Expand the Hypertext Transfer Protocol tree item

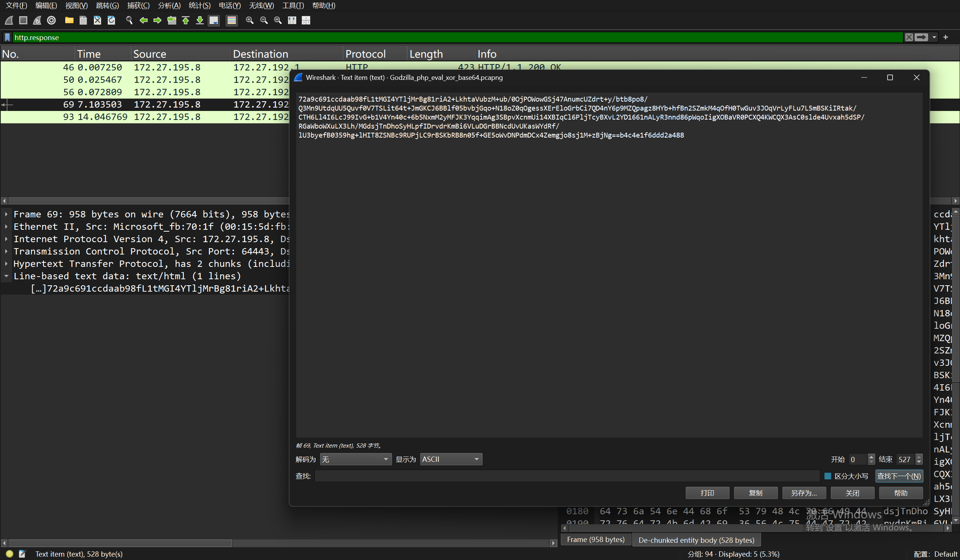[6, 264]
